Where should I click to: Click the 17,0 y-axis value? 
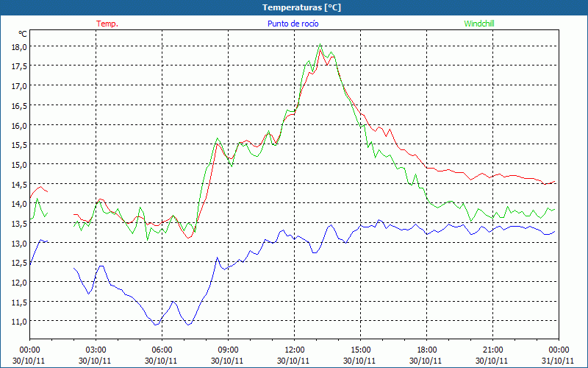(x=19, y=86)
